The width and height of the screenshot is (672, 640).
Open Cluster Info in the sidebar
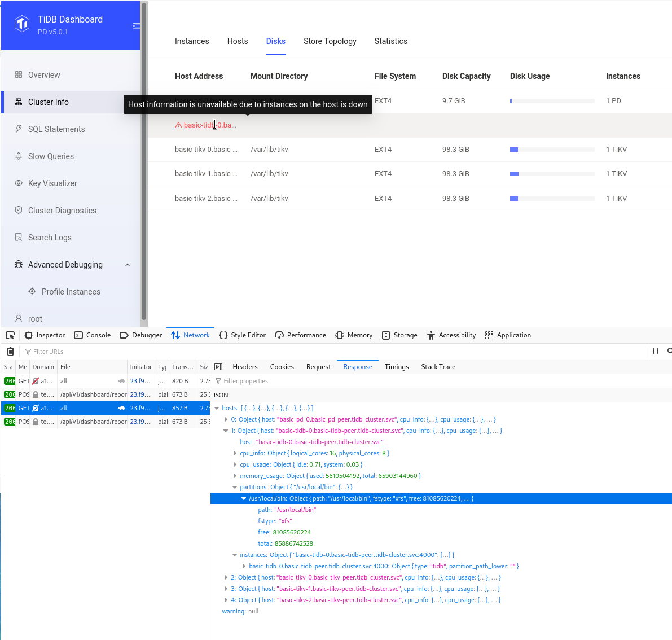pos(71,102)
